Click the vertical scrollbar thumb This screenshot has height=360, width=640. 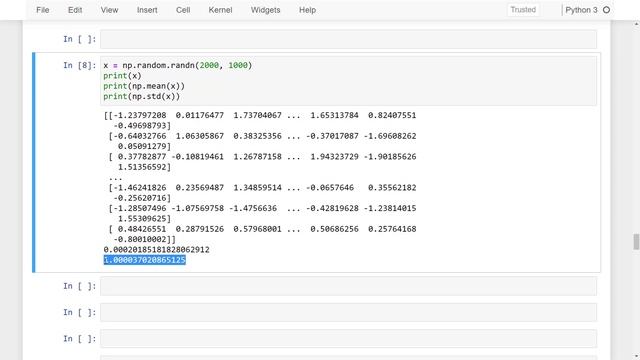pyautogui.click(x=636, y=242)
